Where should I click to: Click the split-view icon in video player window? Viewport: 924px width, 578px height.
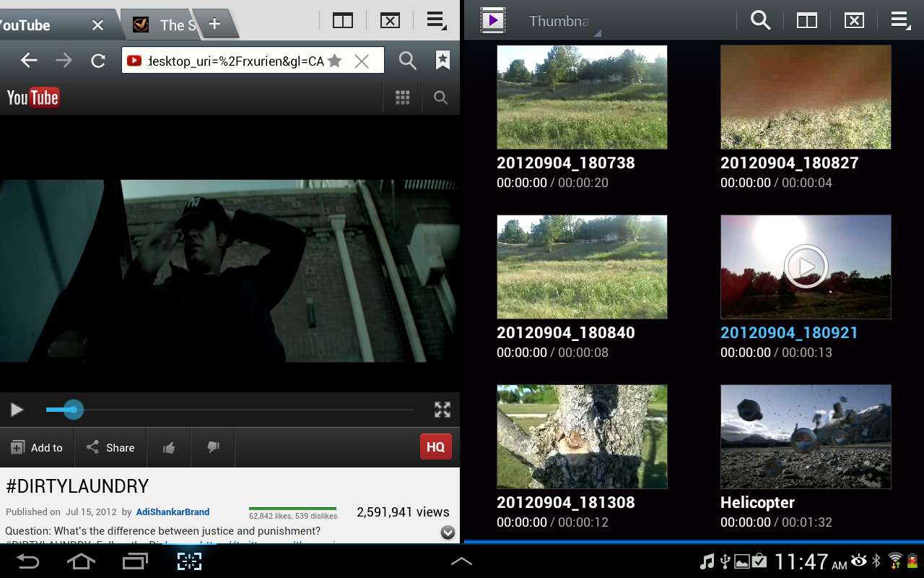click(x=807, y=20)
